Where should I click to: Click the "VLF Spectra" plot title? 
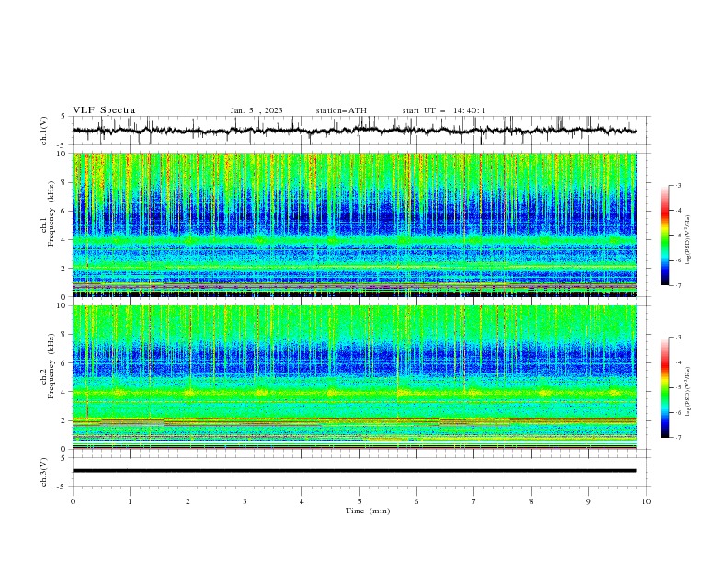pyautogui.click(x=104, y=110)
